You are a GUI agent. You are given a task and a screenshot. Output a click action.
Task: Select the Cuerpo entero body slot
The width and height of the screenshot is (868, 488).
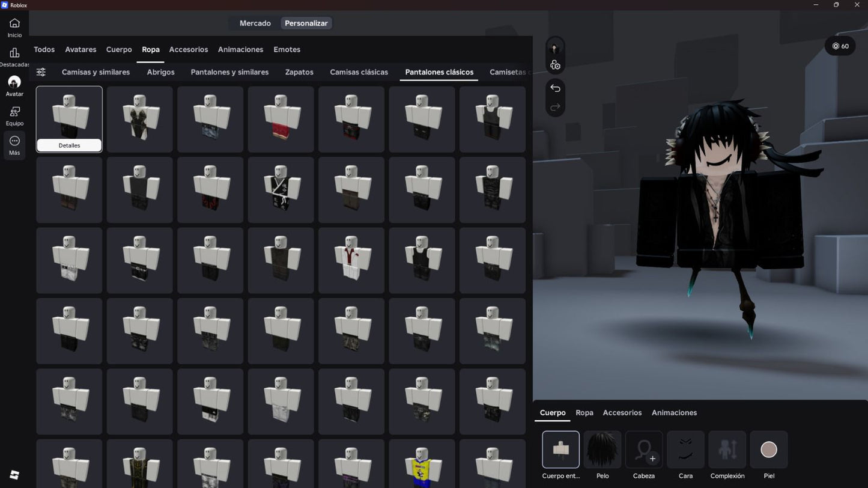coord(561,450)
